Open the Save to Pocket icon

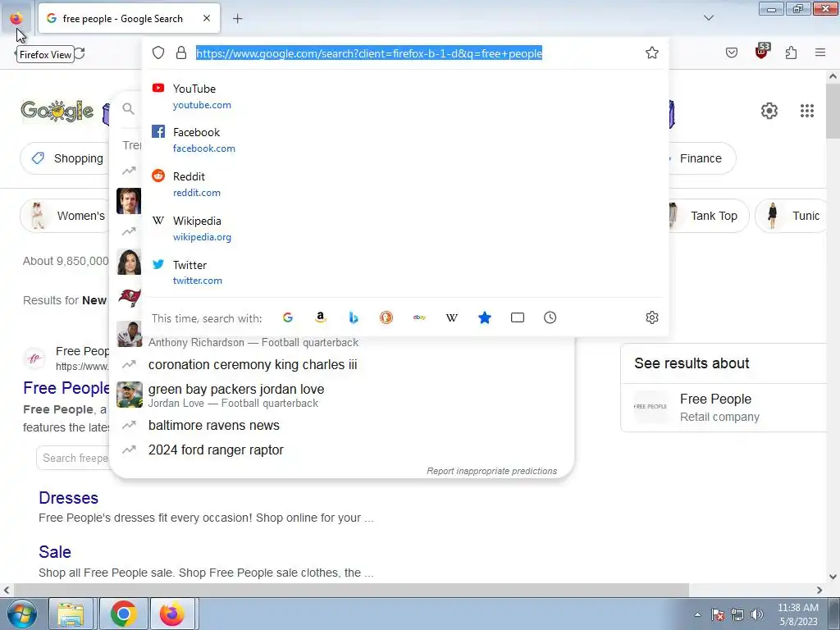pos(731,52)
